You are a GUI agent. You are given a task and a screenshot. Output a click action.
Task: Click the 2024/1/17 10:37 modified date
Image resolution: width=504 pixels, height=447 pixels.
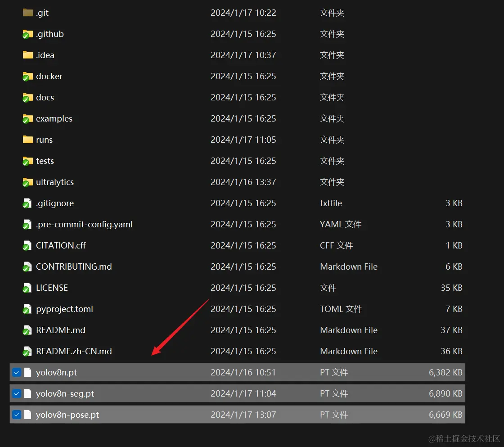(243, 55)
